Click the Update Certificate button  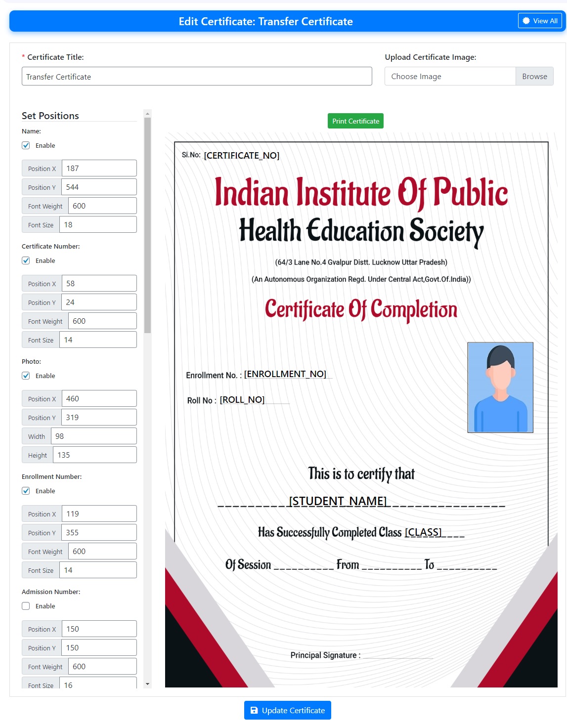point(288,710)
